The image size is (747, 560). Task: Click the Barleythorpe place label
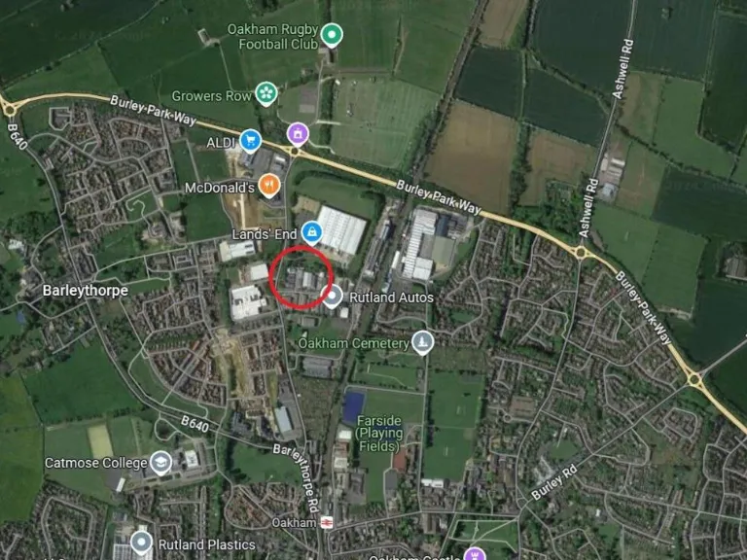point(86,291)
